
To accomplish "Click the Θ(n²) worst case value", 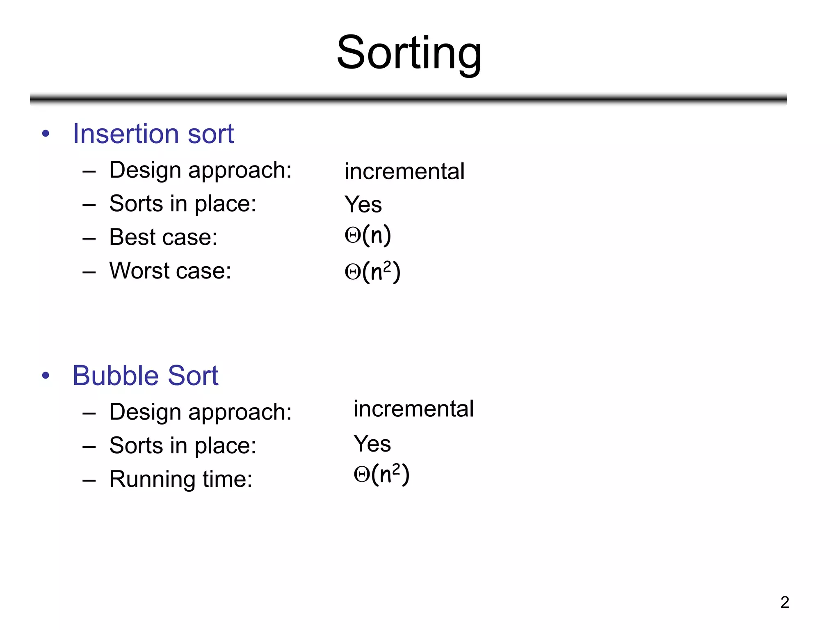I will point(372,272).
